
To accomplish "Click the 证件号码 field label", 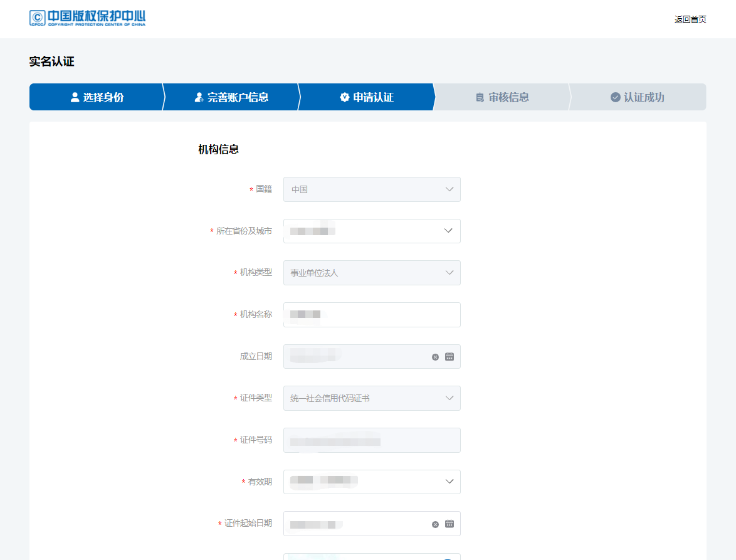I will (x=256, y=440).
